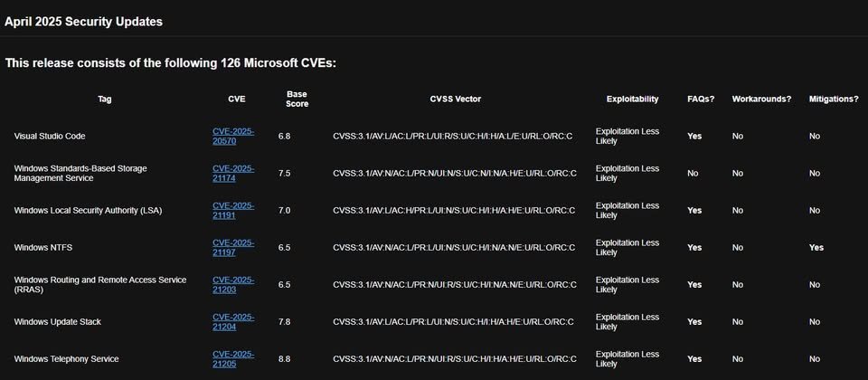Click the CVE column header

[236, 100]
